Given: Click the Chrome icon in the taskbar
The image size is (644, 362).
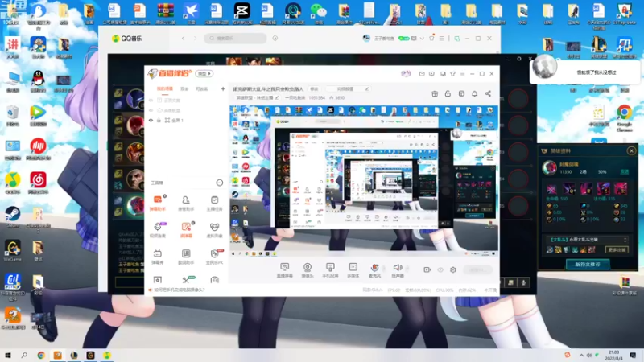Looking at the screenshot, I should 41,355.
